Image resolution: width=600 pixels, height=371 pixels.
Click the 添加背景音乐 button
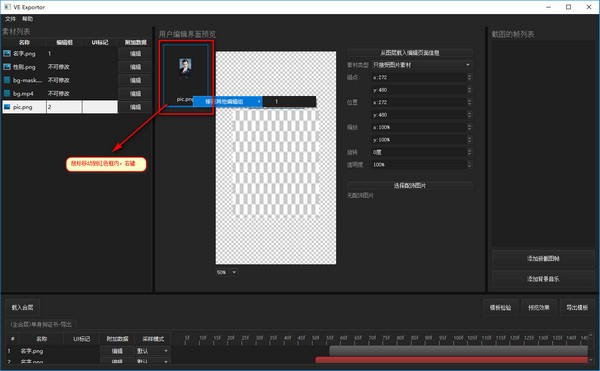[x=543, y=279]
